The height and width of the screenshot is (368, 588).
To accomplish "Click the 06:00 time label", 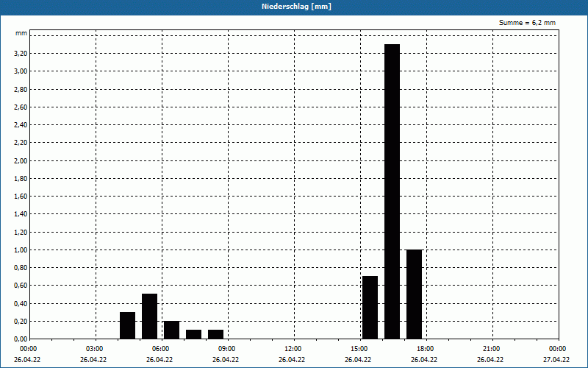I will [160, 349].
